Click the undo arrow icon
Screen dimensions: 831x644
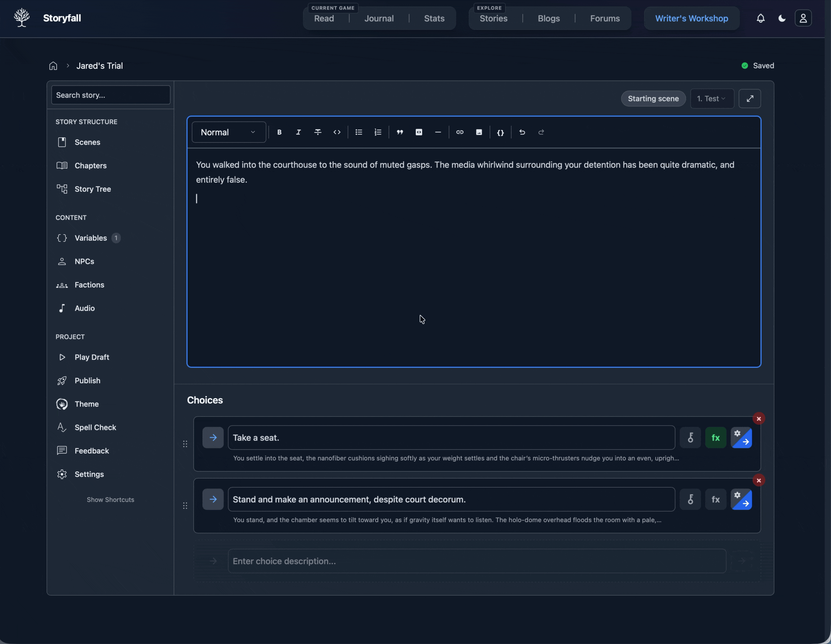pos(522,132)
